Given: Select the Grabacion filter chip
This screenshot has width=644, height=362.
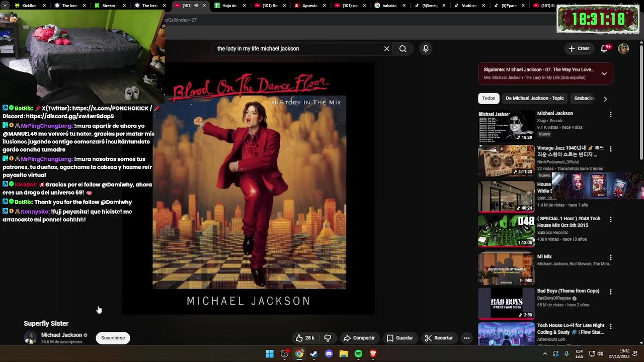Looking at the screenshot, I should pos(585,99).
